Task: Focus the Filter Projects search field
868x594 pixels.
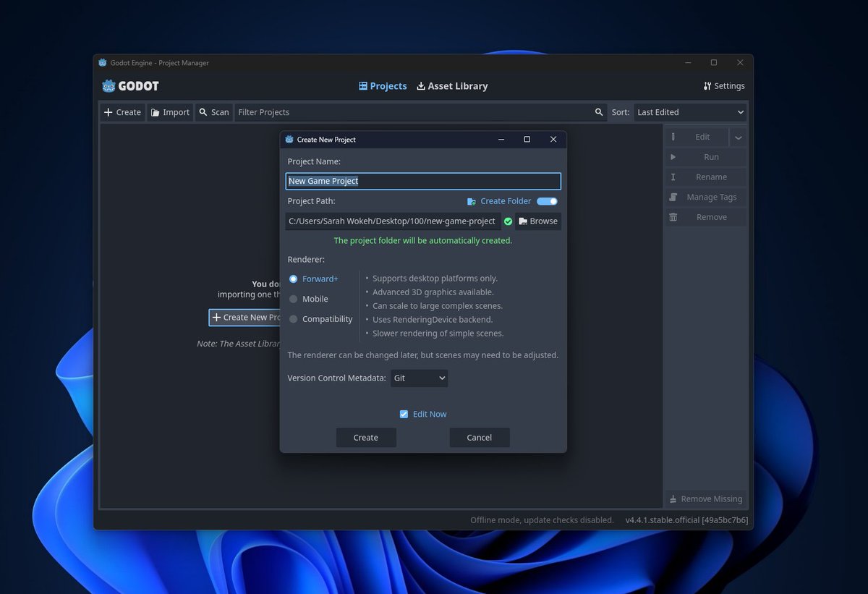Action: [x=421, y=112]
